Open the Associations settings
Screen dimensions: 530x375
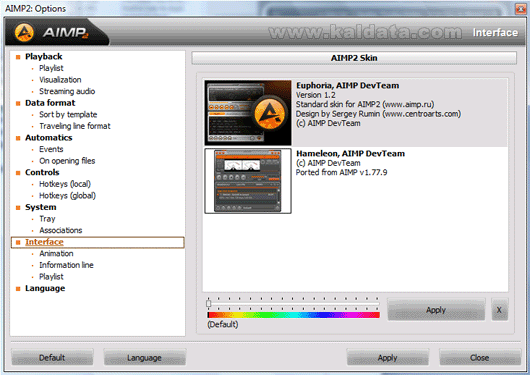click(61, 230)
